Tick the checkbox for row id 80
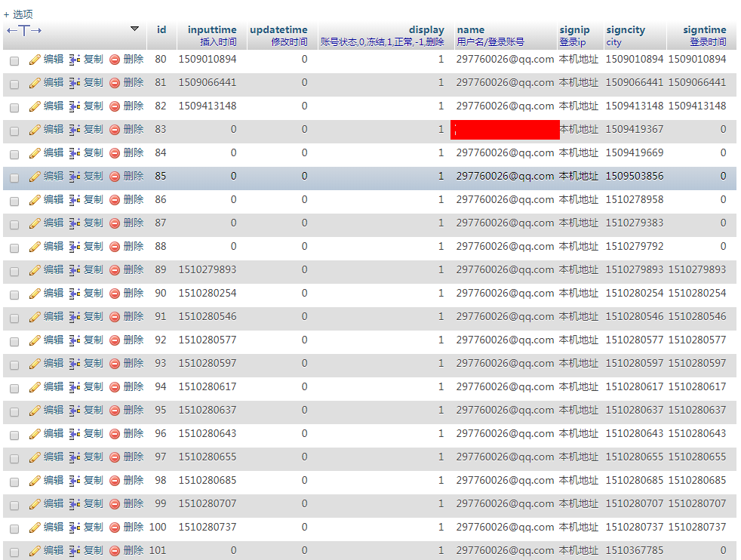741x560 pixels. pos(14,61)
